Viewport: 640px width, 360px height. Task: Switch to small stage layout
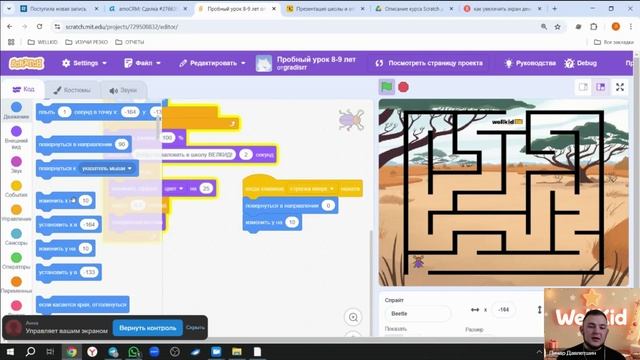(x=583, y=87)
